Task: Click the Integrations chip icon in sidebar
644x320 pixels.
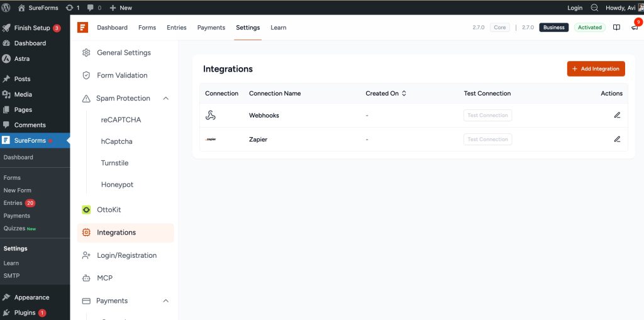Action: pos(86,233)
